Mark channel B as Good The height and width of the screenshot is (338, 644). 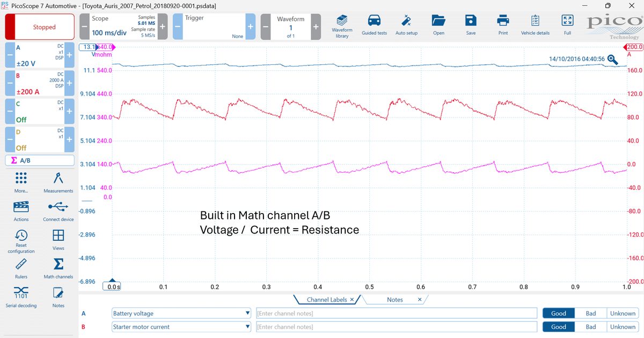558,327
